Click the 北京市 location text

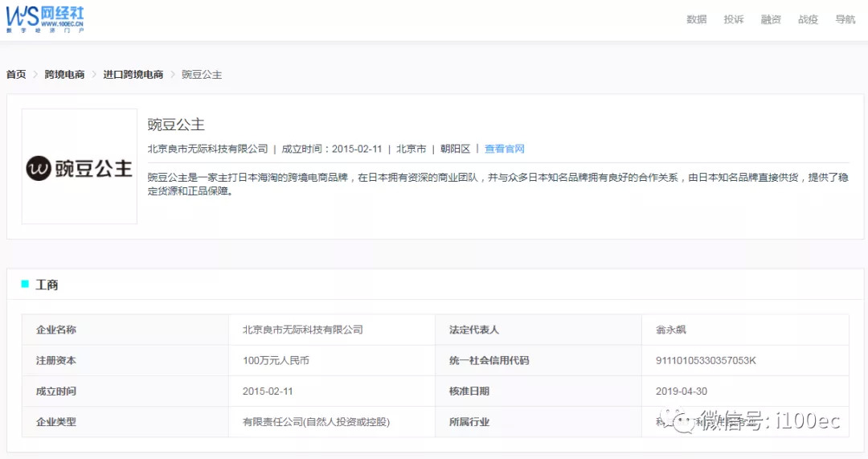(411, 149)
